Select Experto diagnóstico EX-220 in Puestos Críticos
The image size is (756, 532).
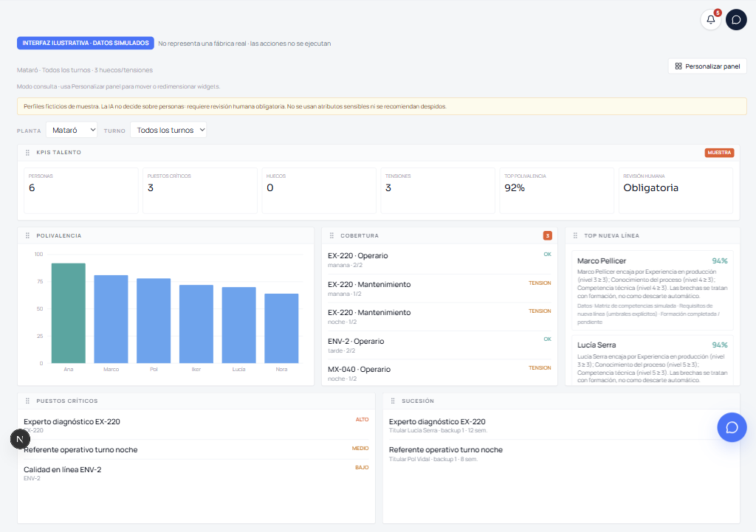coord(196,425)
